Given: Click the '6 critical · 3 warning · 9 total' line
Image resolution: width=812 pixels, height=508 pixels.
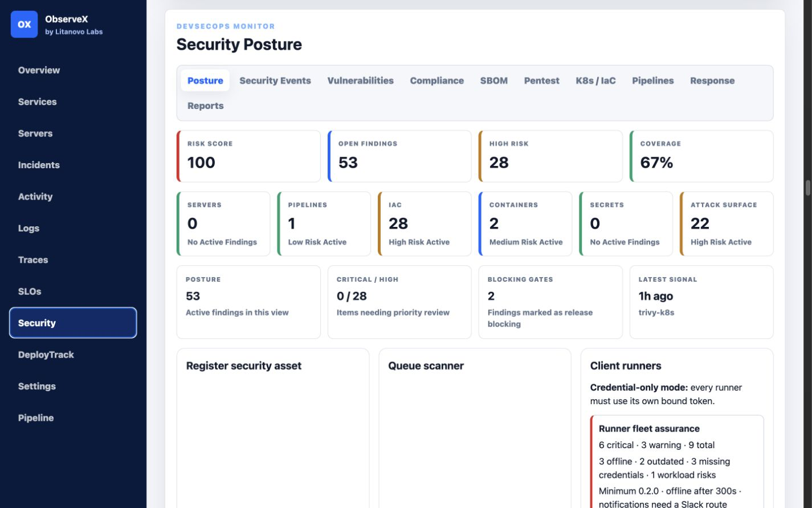Looking at the screenshot, I should [x=656, y=445].
